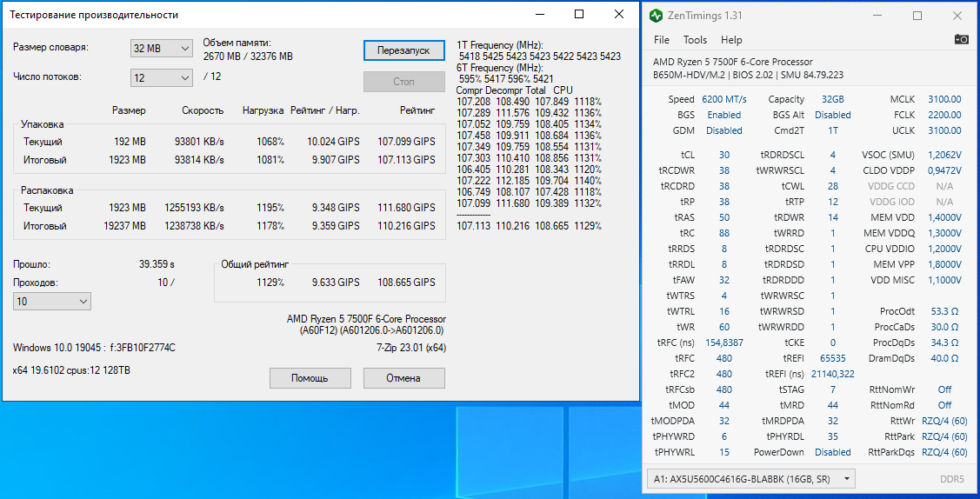Click the tCWL value 28
The width and height of the screenshot is (980, 499).
pyautogui.click(x=833, y=186)
